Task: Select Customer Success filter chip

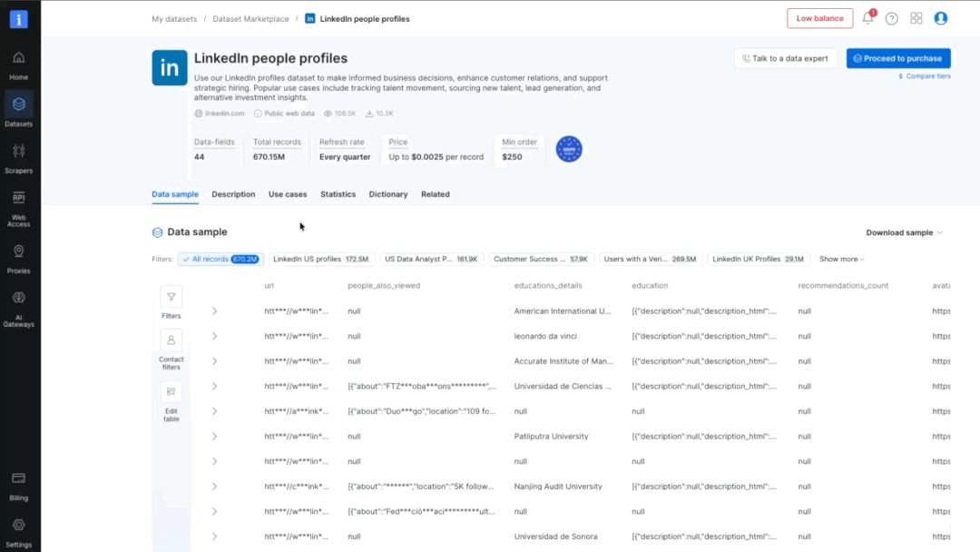Action: [x=541, y=259]
